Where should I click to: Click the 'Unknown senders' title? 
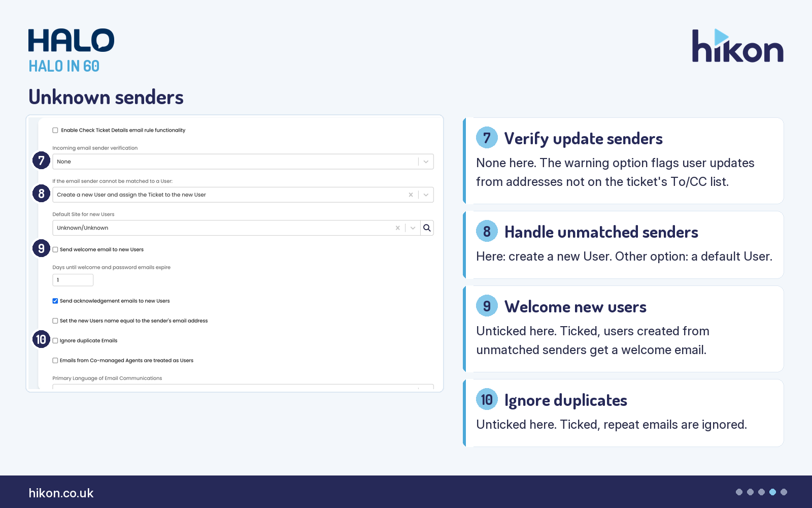click(x=106, y=97)
